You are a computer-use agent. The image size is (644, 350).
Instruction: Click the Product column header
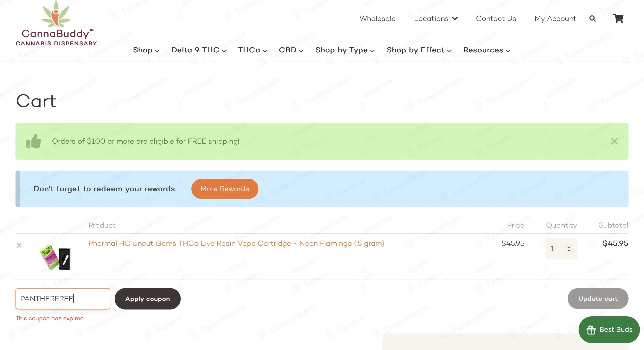click(x=102, y=225)
